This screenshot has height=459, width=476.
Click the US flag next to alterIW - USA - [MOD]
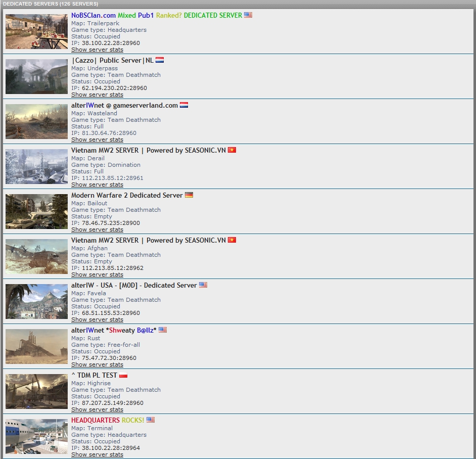[x=203, y=285]
